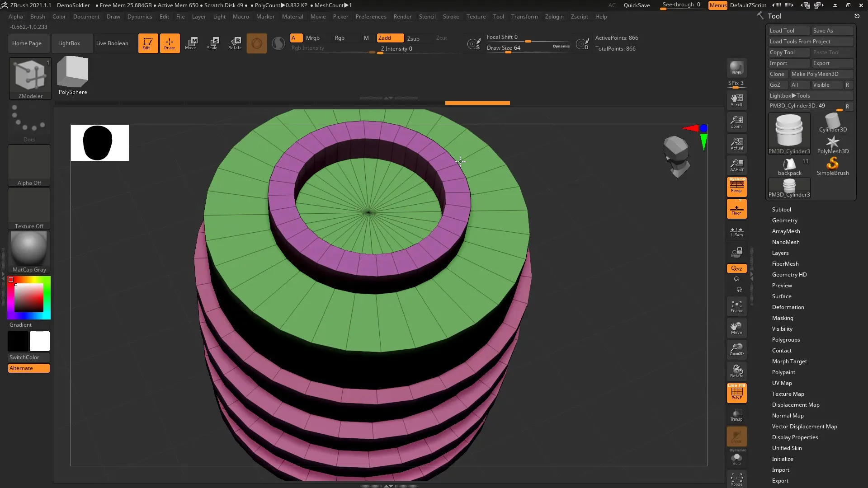868x488 pixels.
Task: Select the PolyMesh3D star tool
Action: point(833,145)
